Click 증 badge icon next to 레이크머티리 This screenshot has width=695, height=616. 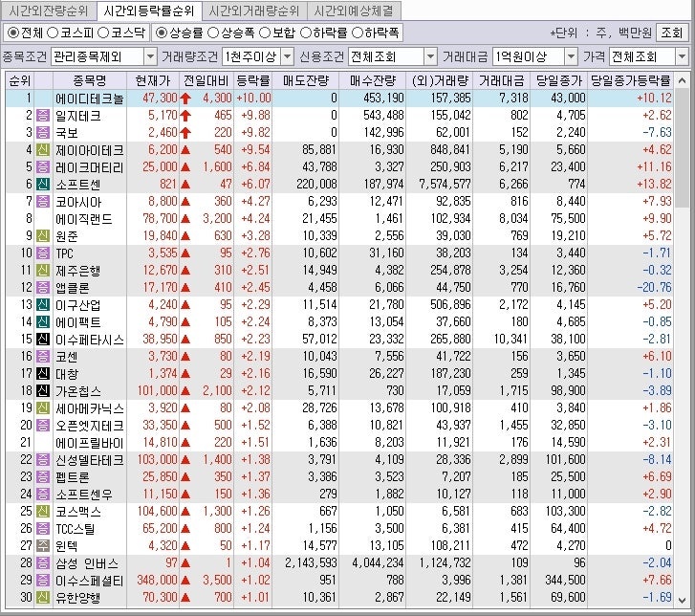(43, 167)
